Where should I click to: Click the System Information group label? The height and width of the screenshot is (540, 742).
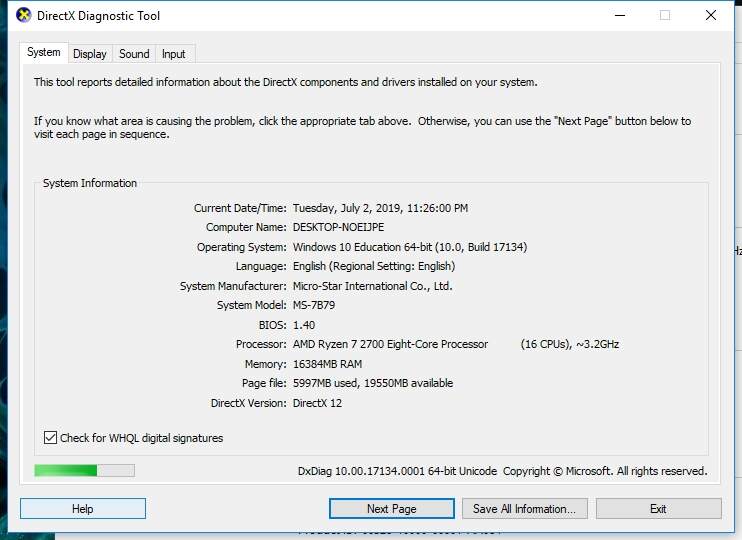point(90,183)
